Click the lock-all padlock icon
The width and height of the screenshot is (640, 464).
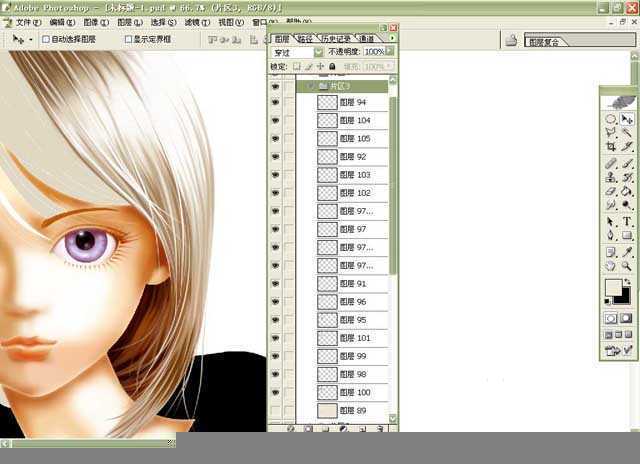click(x=332, y=66)
